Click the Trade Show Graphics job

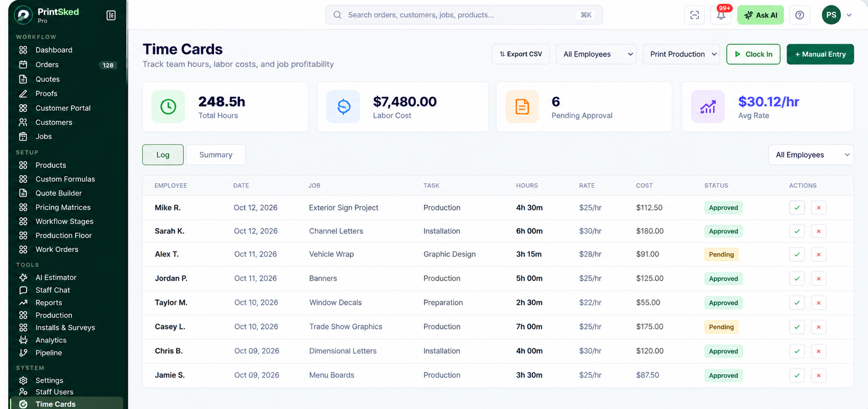(x=346, y=327)
